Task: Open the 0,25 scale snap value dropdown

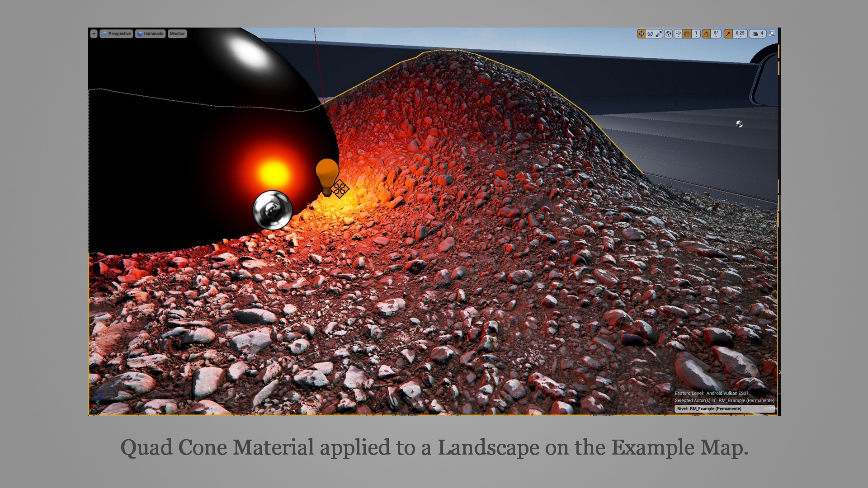Action: tap(740, 34)
